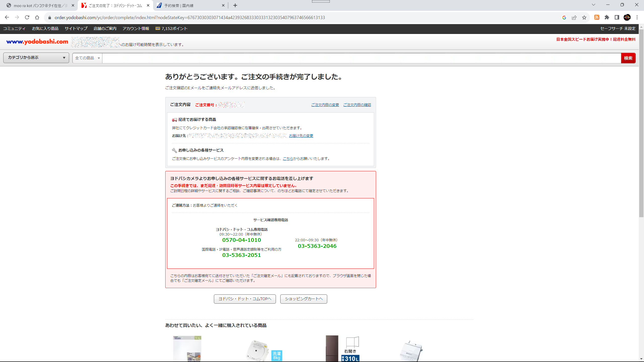
Task: Click the www.yodobashi.com logo
Action: (37, 41)
